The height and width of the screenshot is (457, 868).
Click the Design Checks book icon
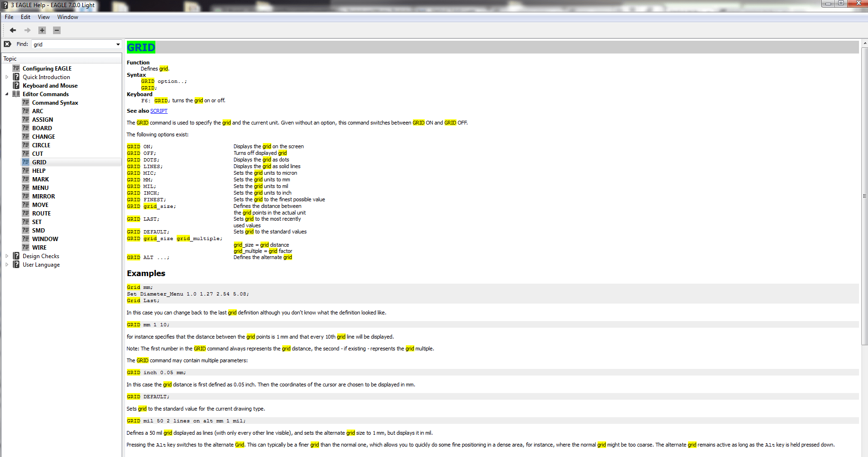[16, 256]
